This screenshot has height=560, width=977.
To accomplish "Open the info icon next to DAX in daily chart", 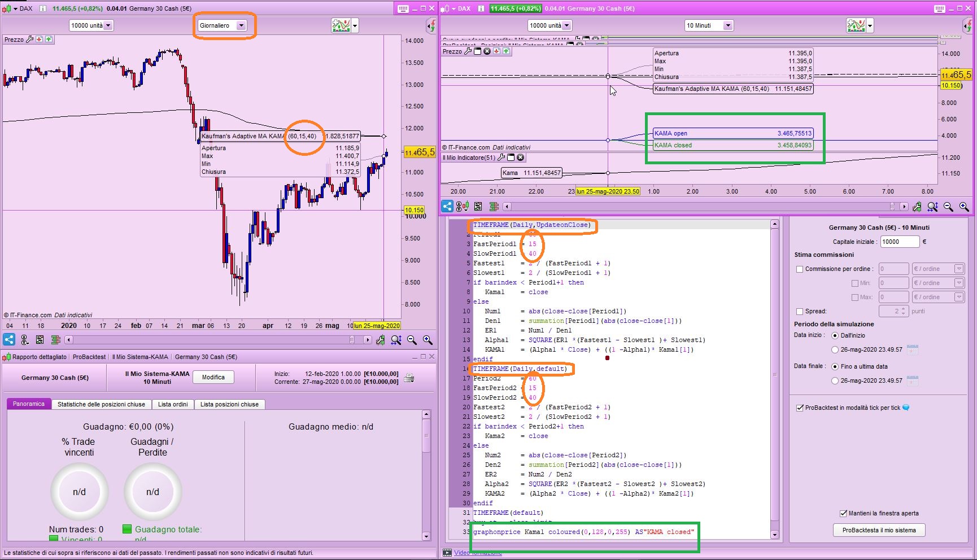I will point(42,8).
